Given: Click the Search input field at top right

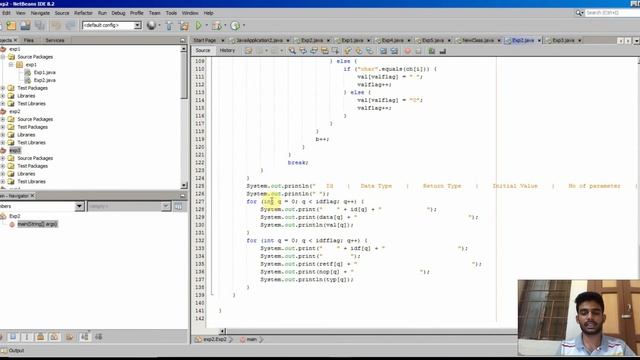Looking at the screenshot, I should pos(612,13).
